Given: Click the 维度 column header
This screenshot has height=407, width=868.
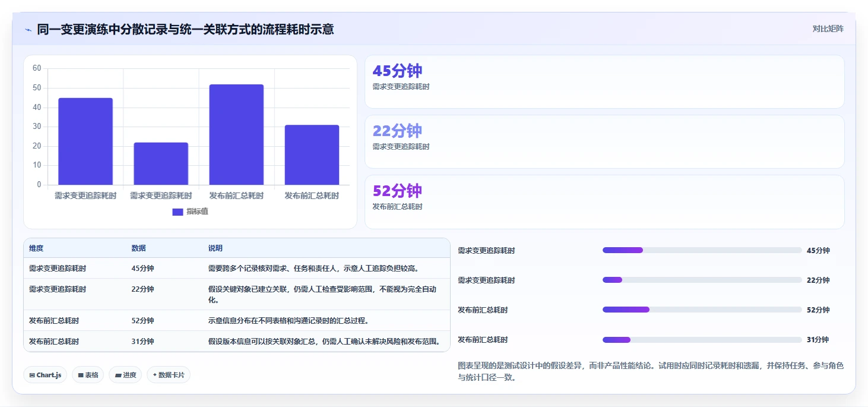Looking at the screenshot, I should click(36, 248).
